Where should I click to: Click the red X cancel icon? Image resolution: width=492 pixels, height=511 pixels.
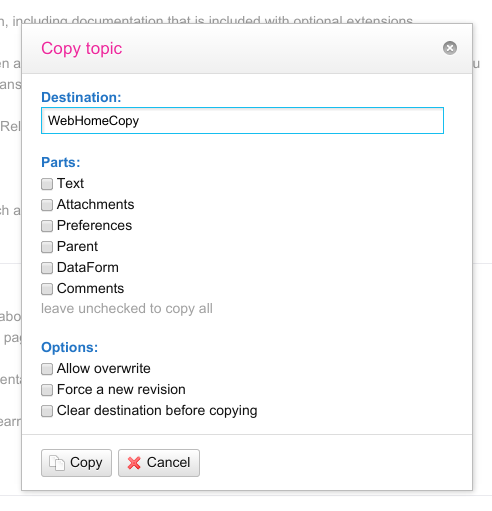pos(134,463)
